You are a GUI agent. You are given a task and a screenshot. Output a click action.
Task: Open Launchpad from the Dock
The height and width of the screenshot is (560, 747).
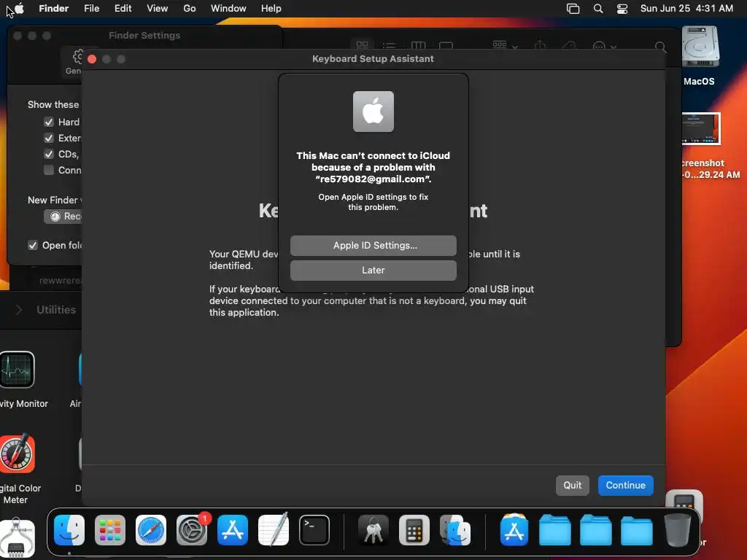pos(110,530)
